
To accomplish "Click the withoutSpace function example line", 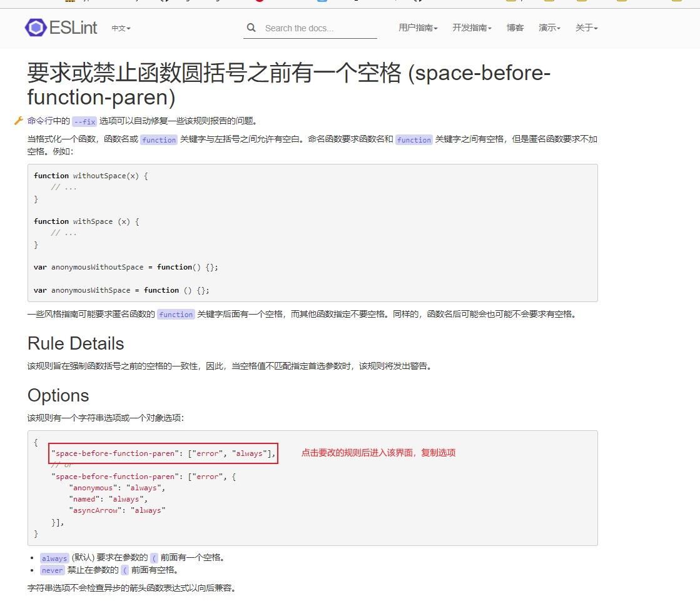I will coord(91,176).
